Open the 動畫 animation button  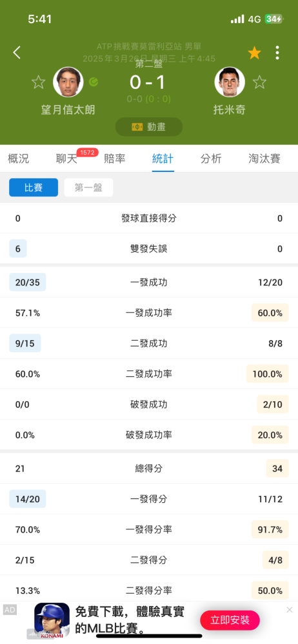(149, 127)
